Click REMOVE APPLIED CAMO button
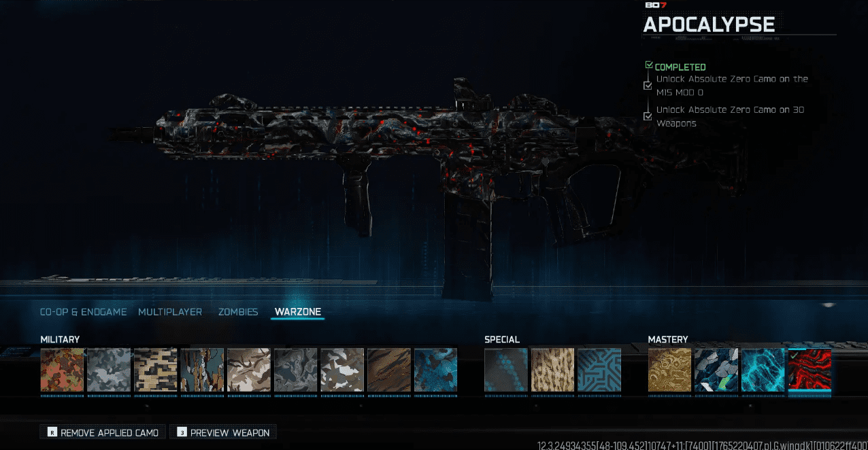868x450 pixels. (x=102, y=432)
